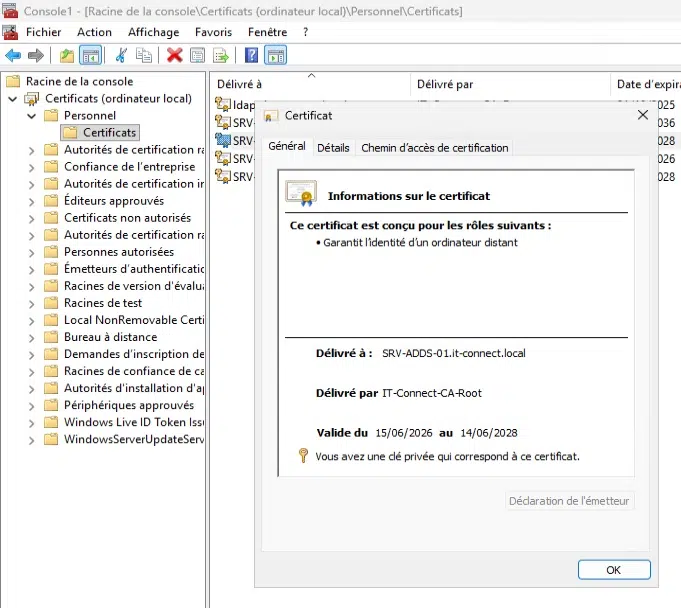Sort by Date d'expiration column header

(646, 84)
